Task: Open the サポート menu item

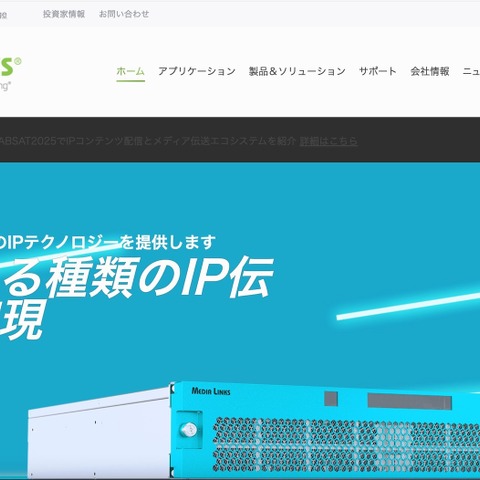Action: pyautogui.click(x=378, y=71)
